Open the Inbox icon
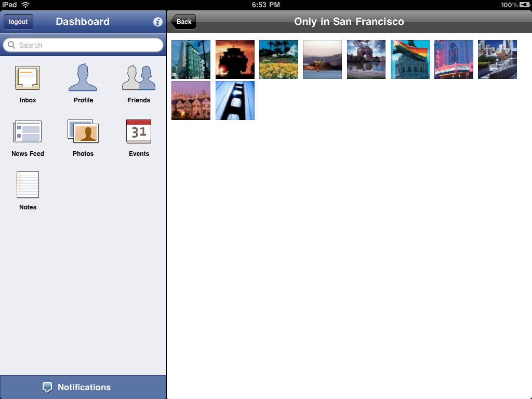 28,78
